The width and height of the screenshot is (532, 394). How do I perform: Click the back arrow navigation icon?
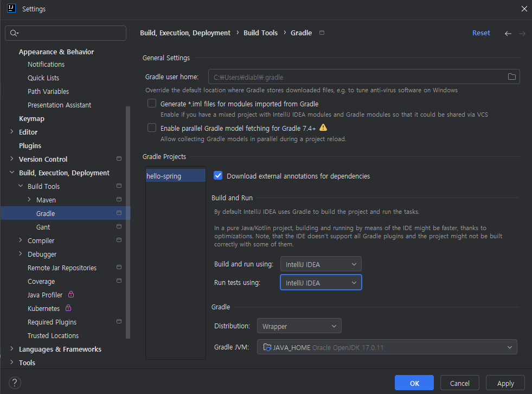pyautogui.click(x=508, y=33)
